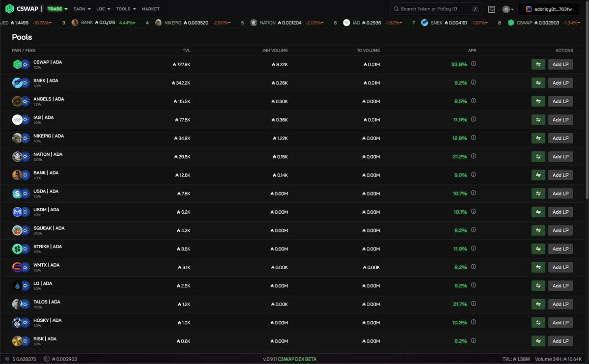Screen dimensions: 589x364
Task: Select IAG token in the price ticker
Action: (x=373, y=23)
